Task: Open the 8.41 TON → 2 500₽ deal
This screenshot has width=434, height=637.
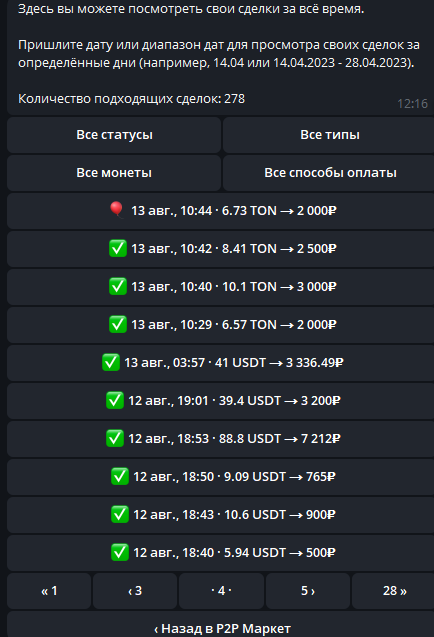Action: [x=221, y=249]
